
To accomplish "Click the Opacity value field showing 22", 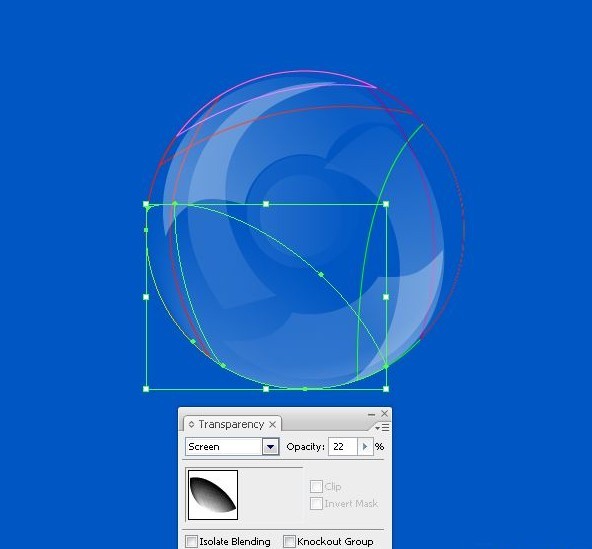I will point(342,447).
